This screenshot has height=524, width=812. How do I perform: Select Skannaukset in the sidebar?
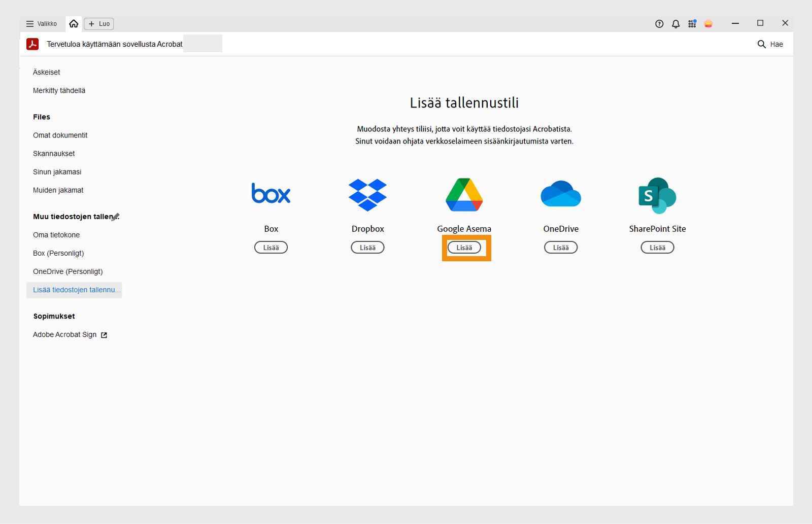coord(53,153)
